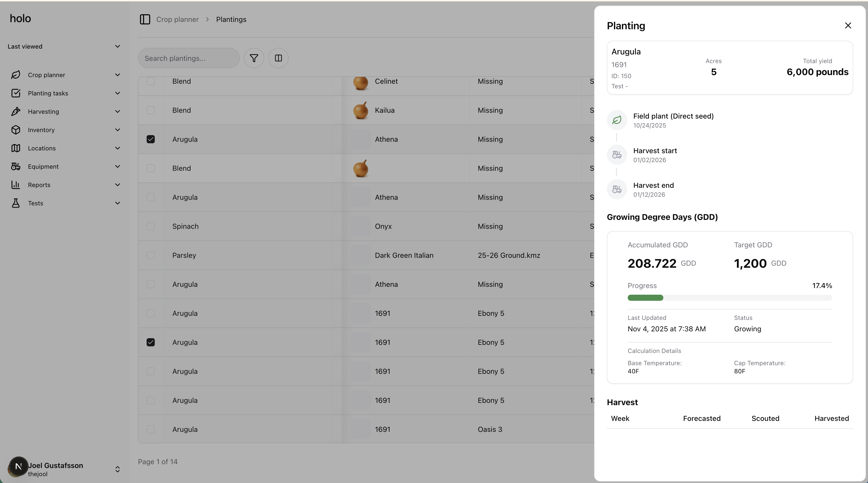This screenshot has width=868, height=483.
Task: Open Planting tasks in the sidebar
Action: (48, 93)
